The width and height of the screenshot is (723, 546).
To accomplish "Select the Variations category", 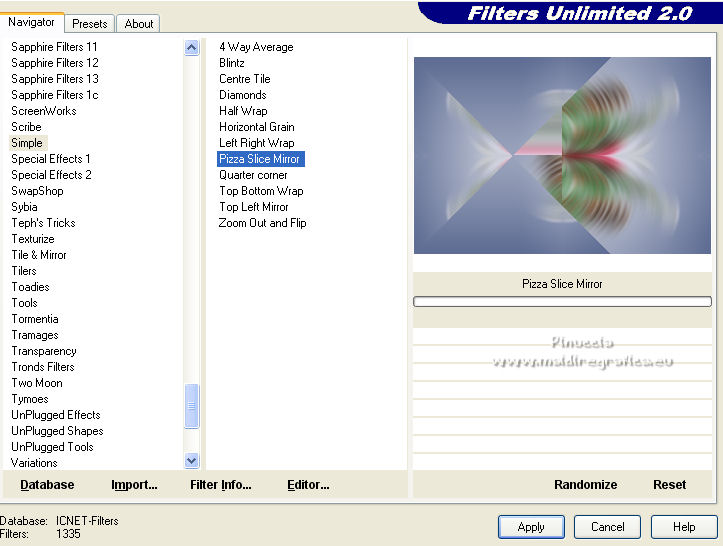I will 34,463.
